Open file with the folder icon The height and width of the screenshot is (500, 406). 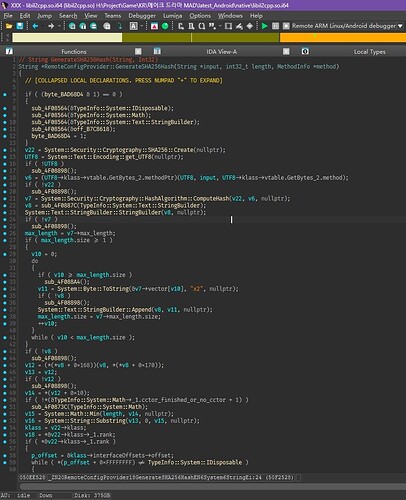coord(9,26)
